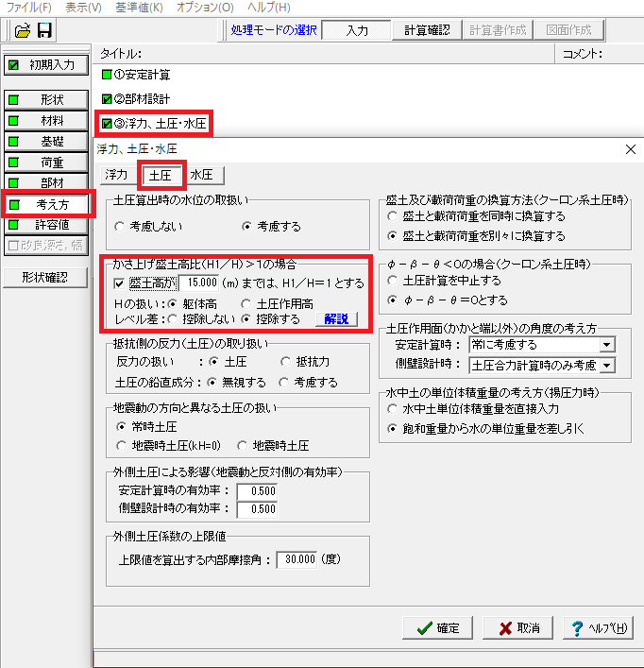
Task: Open the 表示(V) menu
Action: click(x=83, y=8)
